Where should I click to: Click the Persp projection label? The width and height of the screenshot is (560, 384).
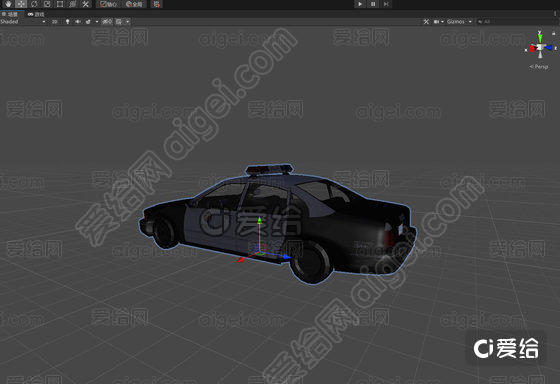pyautogui.click(x=539, y=66)
